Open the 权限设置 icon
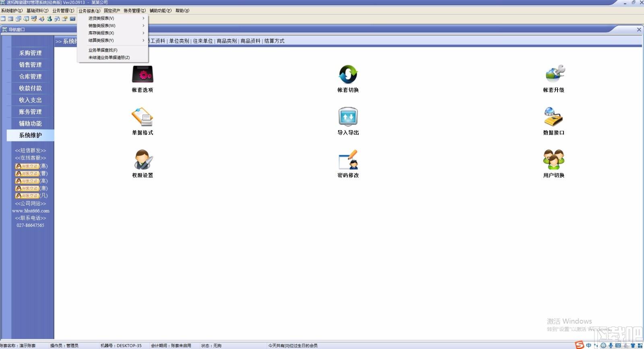Viewport: 644px width, 349px height. 142,160
